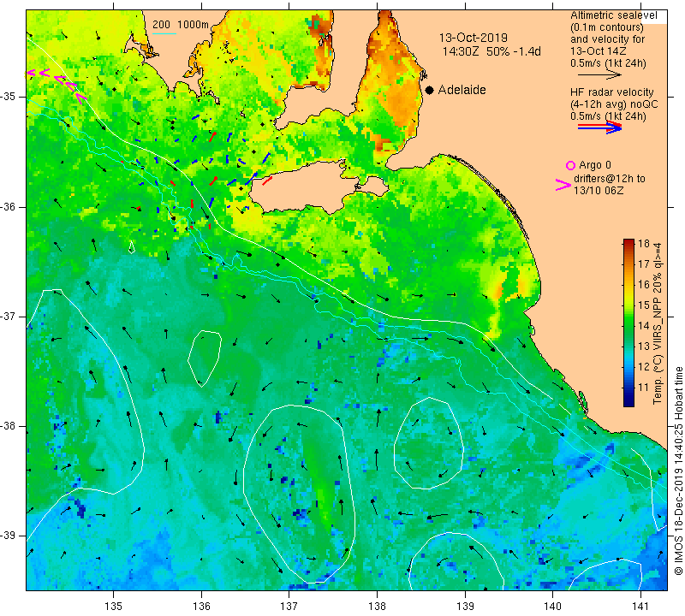Click the longitude axis label 136
685x616 pixels.
[x=201, y=607]
